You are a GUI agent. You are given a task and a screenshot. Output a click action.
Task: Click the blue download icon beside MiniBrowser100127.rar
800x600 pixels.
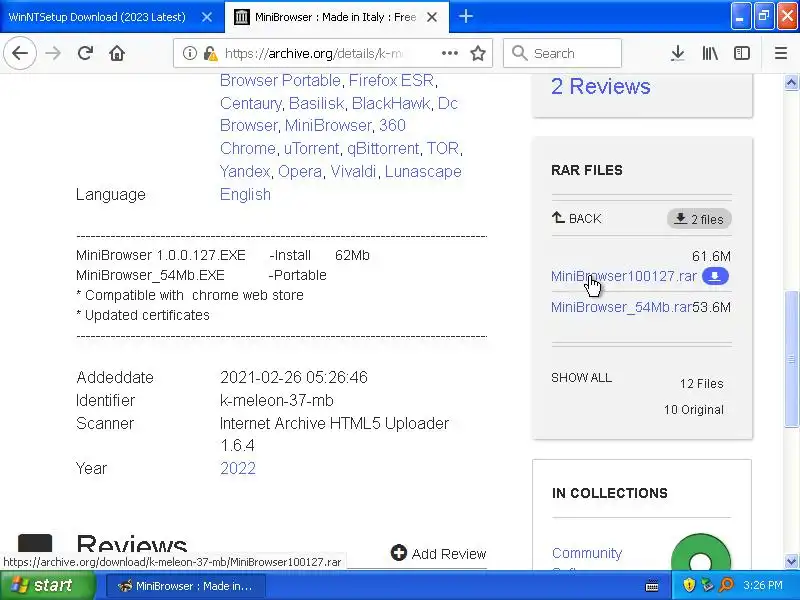point(715,276)
